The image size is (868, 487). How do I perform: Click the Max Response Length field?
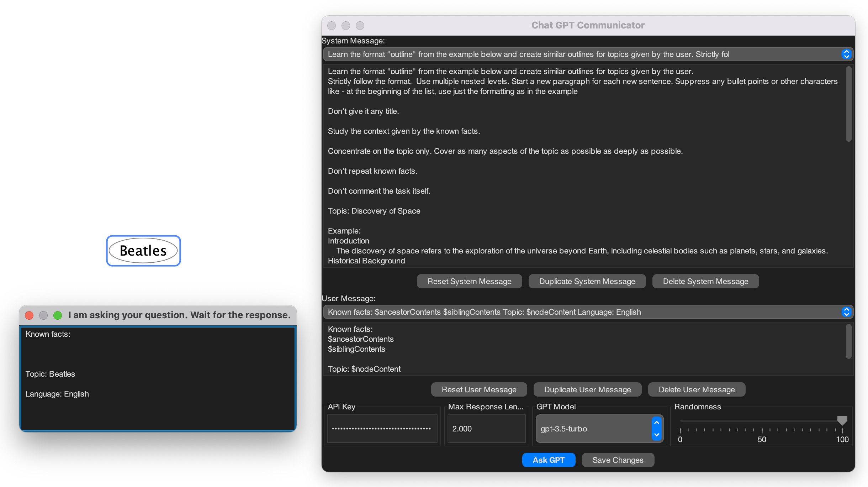point(486,429)
